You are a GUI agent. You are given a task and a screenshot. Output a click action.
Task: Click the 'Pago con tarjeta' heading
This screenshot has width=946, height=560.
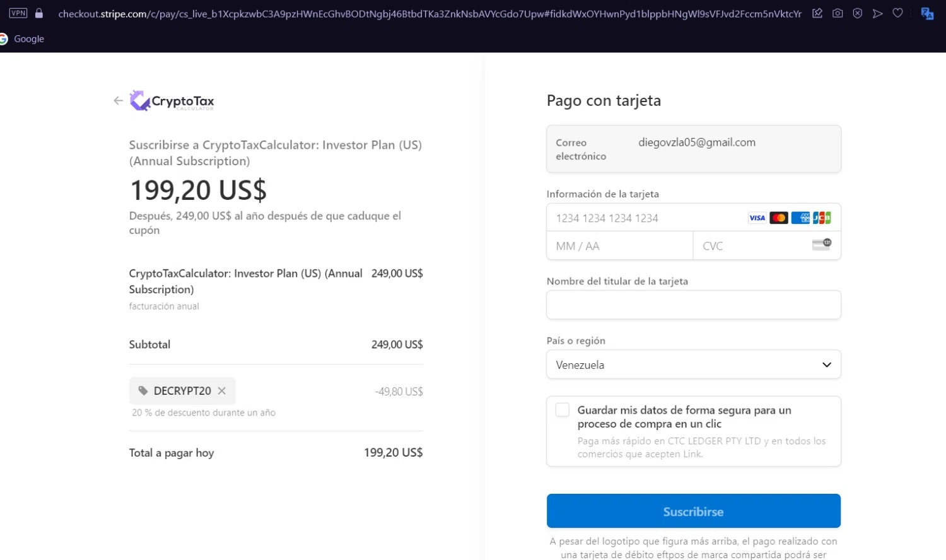point(604,101)
